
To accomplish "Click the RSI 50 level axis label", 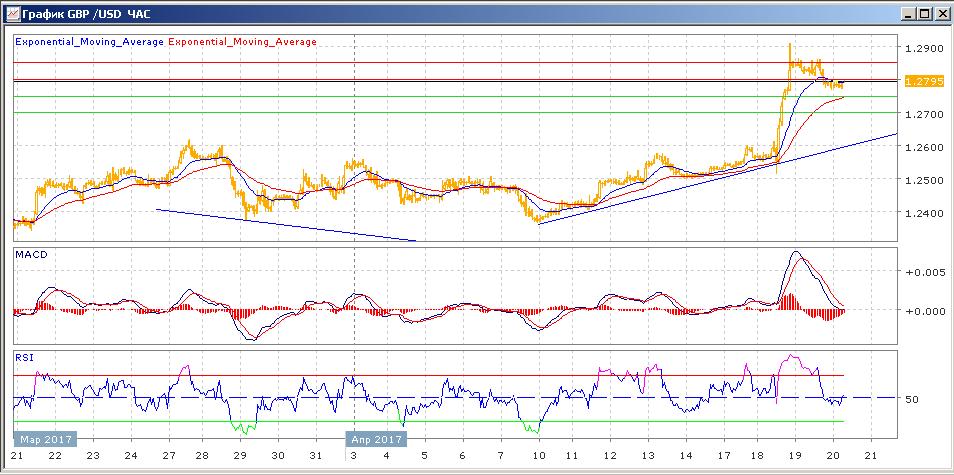I will pos(911,400).
